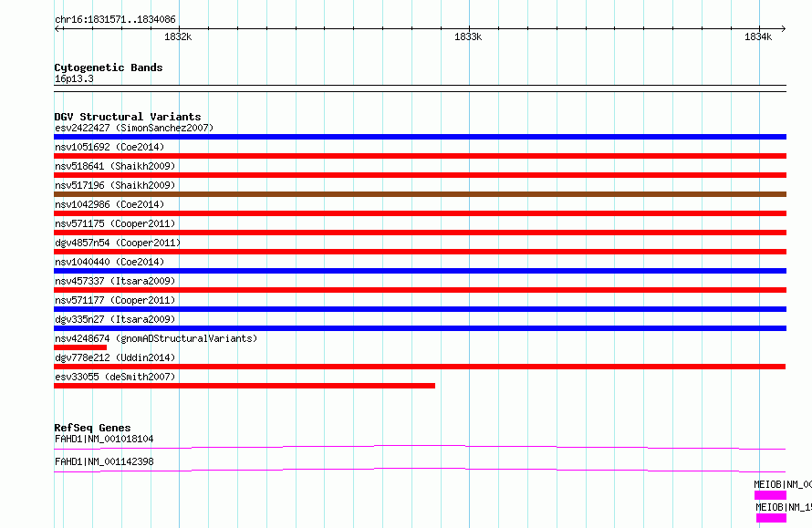This screenshot has height=528, width=812.
Task: Click the RefSeq Genes track title
Action: pos(92,428)
